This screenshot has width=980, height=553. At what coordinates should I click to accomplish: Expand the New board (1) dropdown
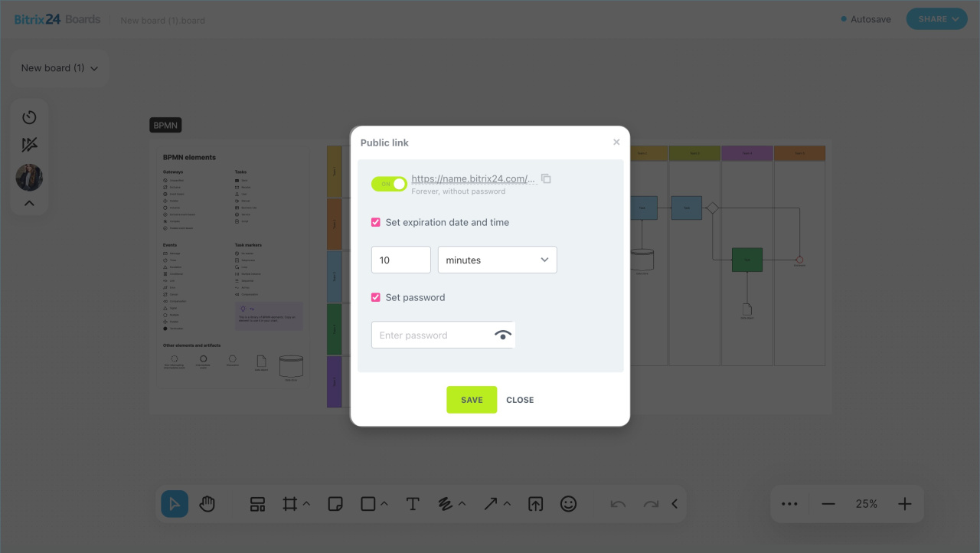60,68
